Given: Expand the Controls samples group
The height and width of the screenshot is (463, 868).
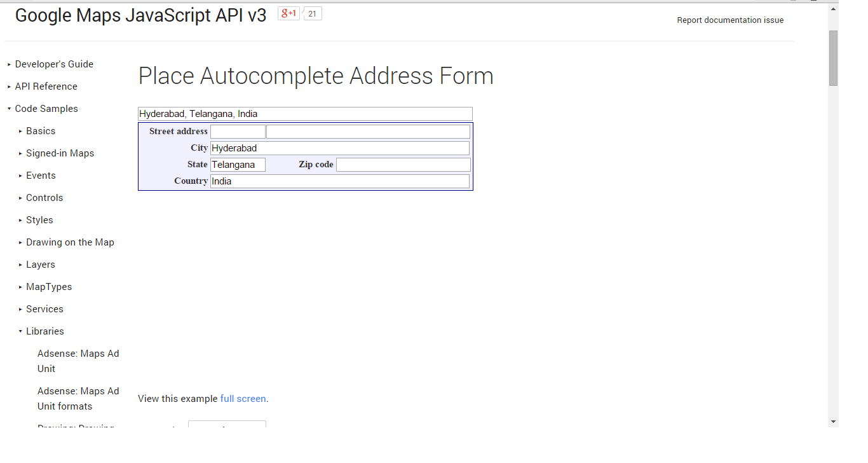Looking at the screenshot, I should tap(44, 198).
